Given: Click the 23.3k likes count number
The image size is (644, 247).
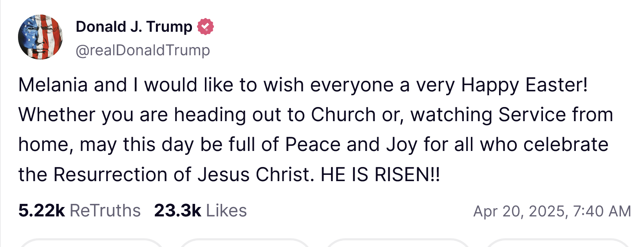Looking at the screenshot, I should click(x=177, y=211).
